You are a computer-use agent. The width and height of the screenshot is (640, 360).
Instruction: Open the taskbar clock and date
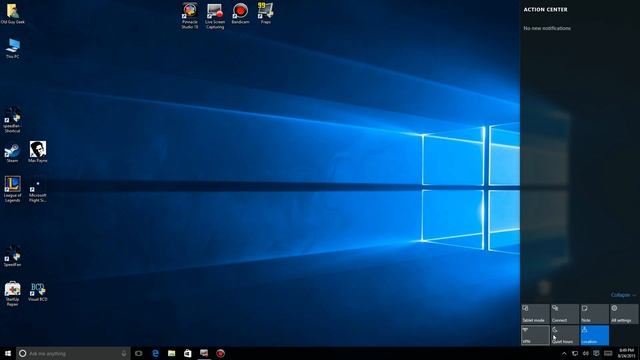coord(627,353)
